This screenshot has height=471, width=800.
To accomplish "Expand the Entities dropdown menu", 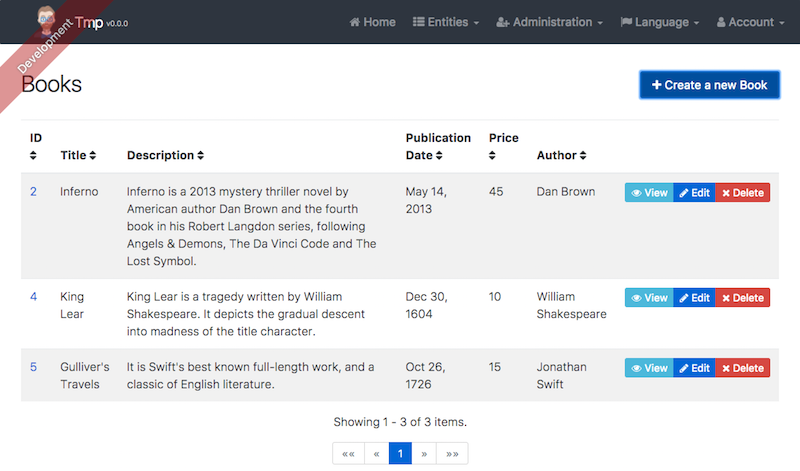I will point(446,22).
